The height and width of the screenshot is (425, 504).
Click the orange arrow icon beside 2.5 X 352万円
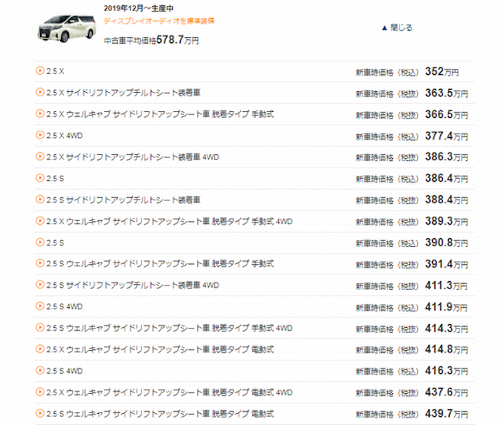point(40,71)
